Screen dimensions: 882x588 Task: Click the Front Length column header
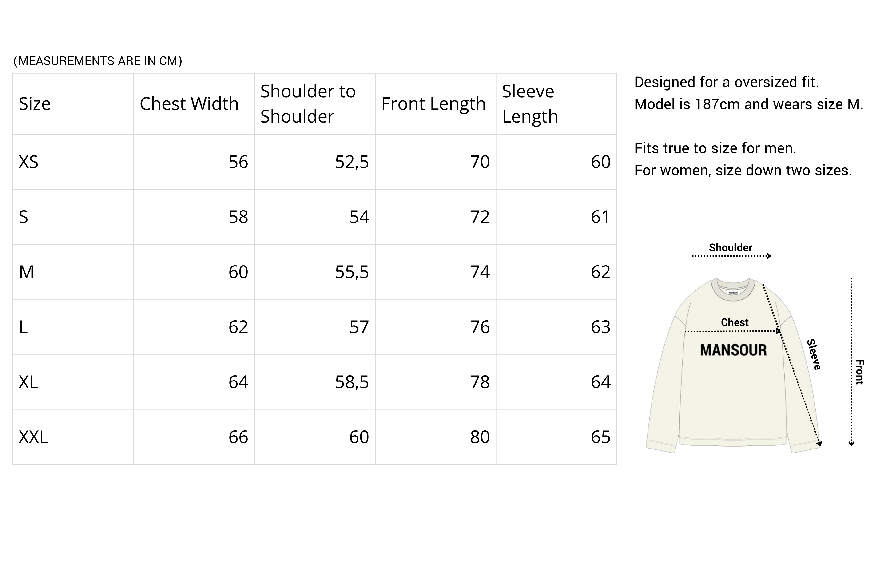(433, 104)
